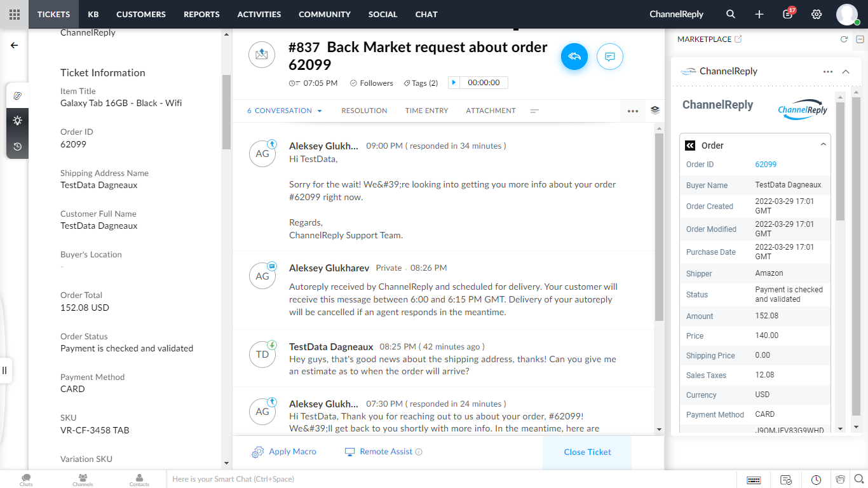Click the ChannelReply widget scrollbar
The width and height of the screenshot is (868, 488).
839,161
